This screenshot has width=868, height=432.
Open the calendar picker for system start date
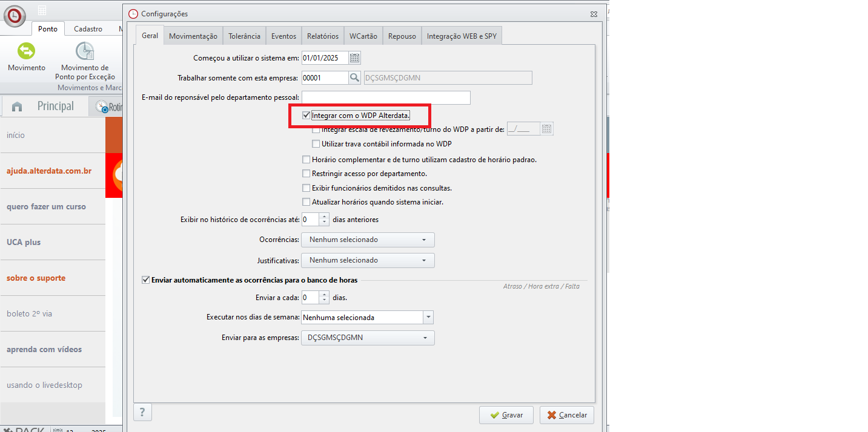click(x=355, y=58)
